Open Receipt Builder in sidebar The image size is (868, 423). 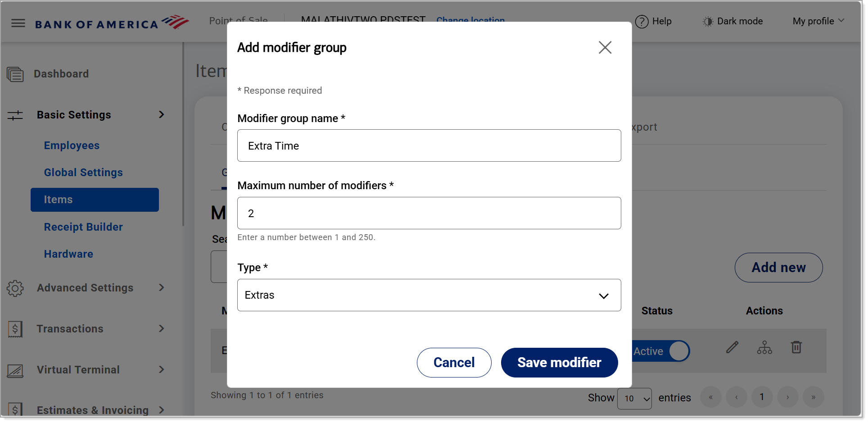(x=83, y=227)
